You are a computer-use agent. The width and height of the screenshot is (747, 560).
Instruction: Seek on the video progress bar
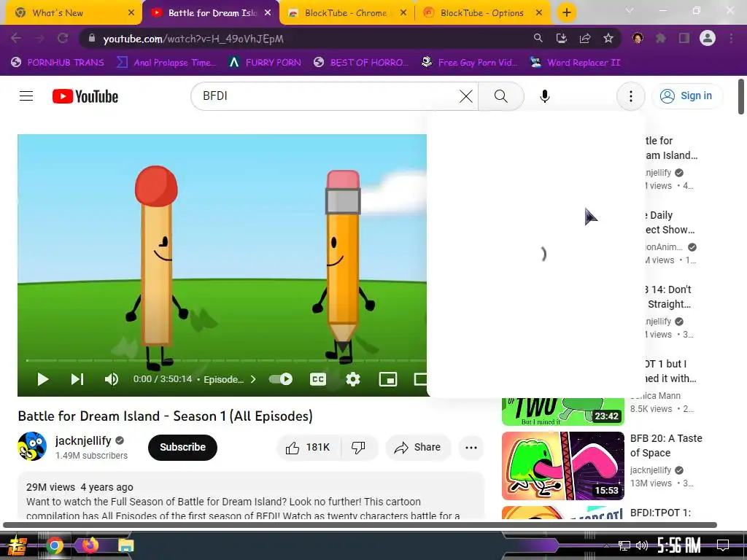226,360
